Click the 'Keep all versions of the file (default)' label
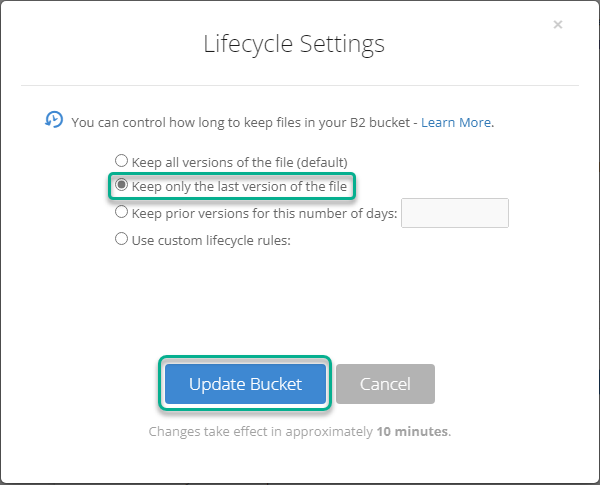Image resolution: width=600 pixels, height=485 pixels. click(240, 162)
